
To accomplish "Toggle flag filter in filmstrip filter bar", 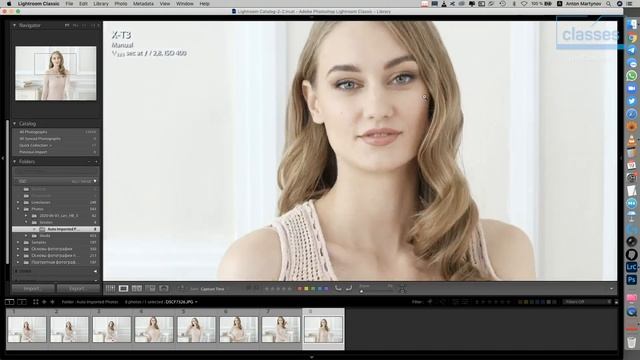I will pyautogui.click(x=430, y=302).
